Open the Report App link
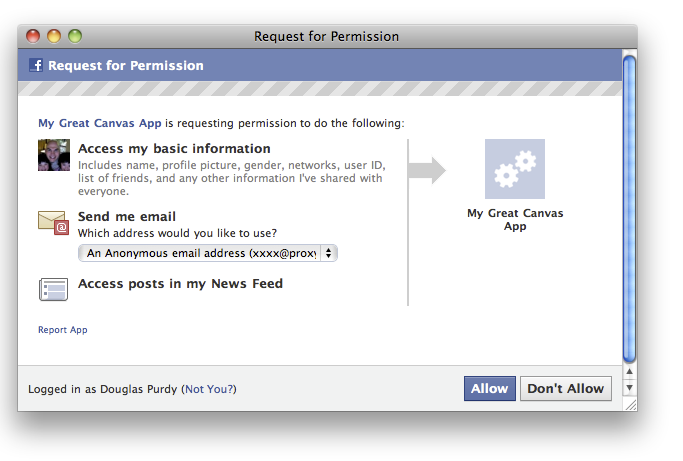The image size is (683, 461). pos(63,330)
